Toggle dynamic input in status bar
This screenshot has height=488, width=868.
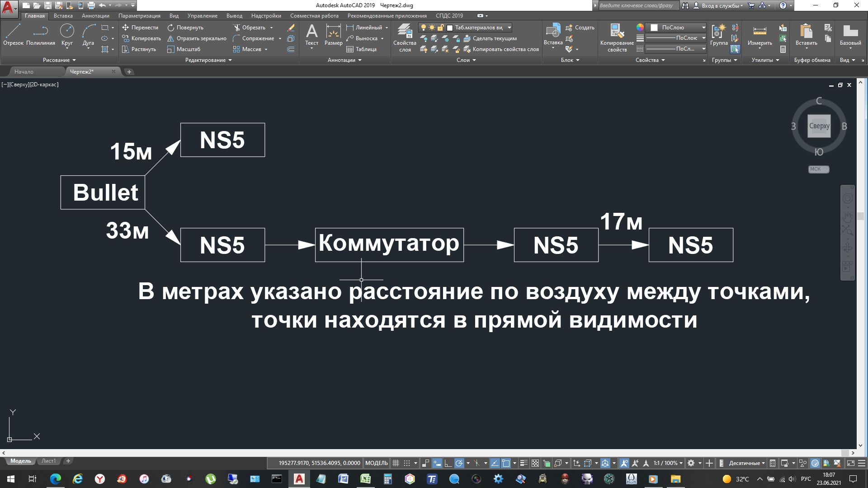click(437, 463)
